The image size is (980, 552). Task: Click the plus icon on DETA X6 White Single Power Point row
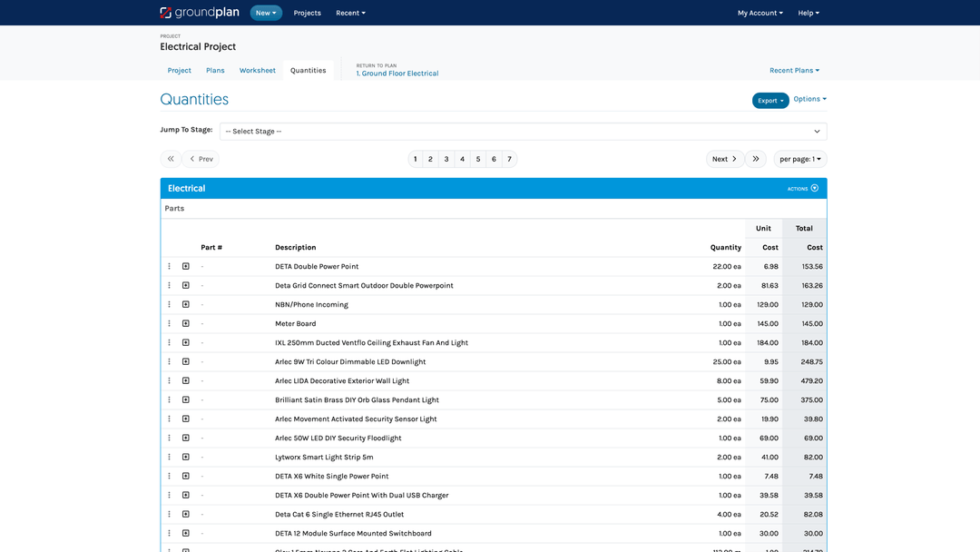coord(186,476)
